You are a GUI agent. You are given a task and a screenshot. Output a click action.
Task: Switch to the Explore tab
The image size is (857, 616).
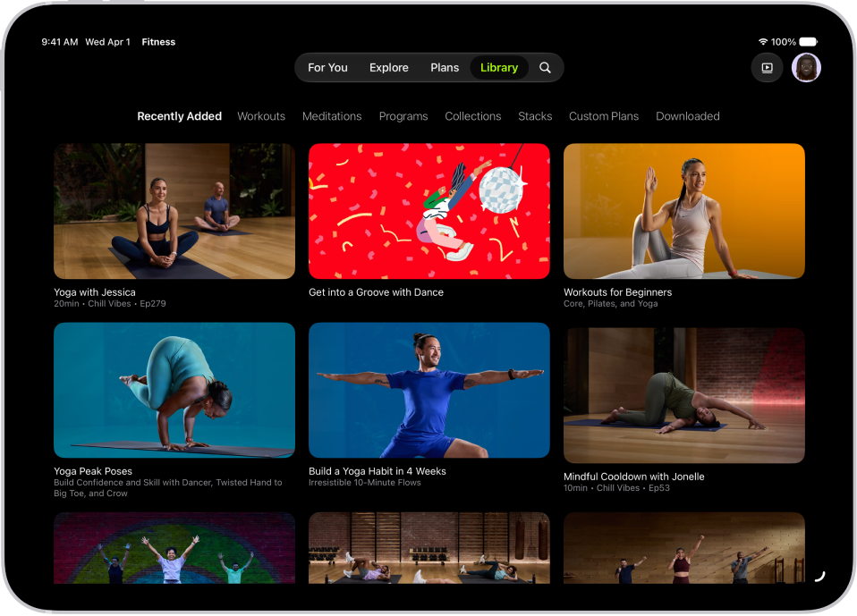coord(388,68)
